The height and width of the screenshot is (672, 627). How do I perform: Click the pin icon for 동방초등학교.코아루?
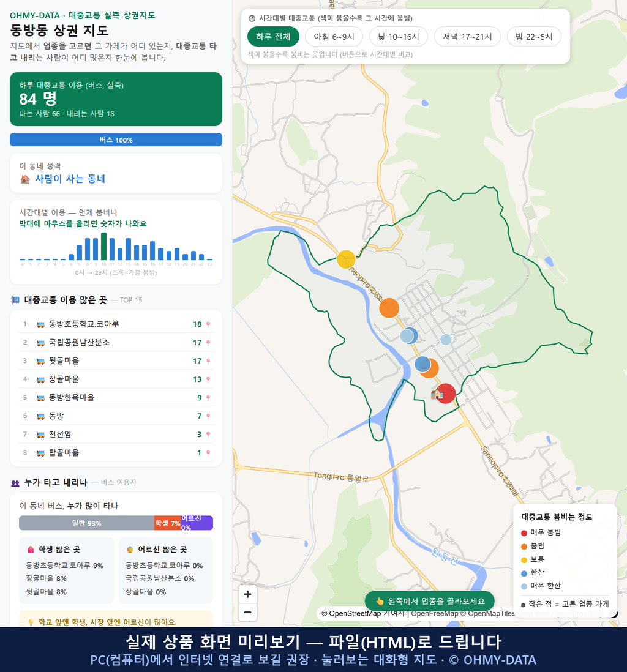pos(208,324)
